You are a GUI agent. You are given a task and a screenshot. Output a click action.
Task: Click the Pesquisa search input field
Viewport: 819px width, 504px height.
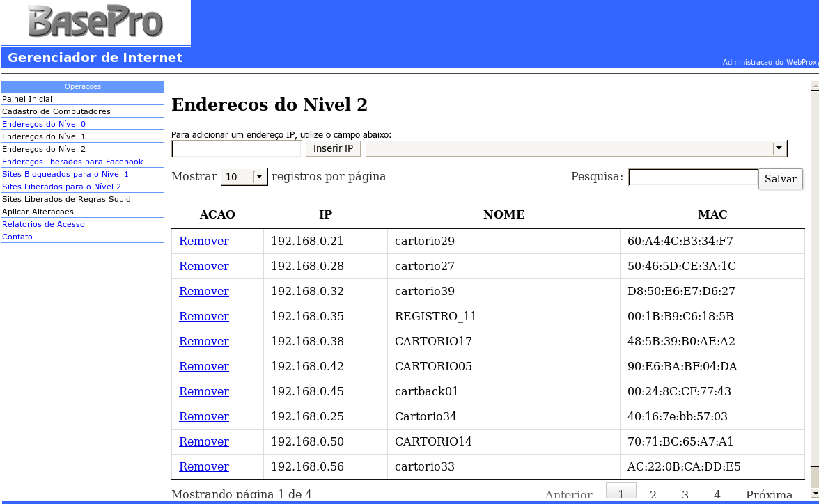point(693,177)
